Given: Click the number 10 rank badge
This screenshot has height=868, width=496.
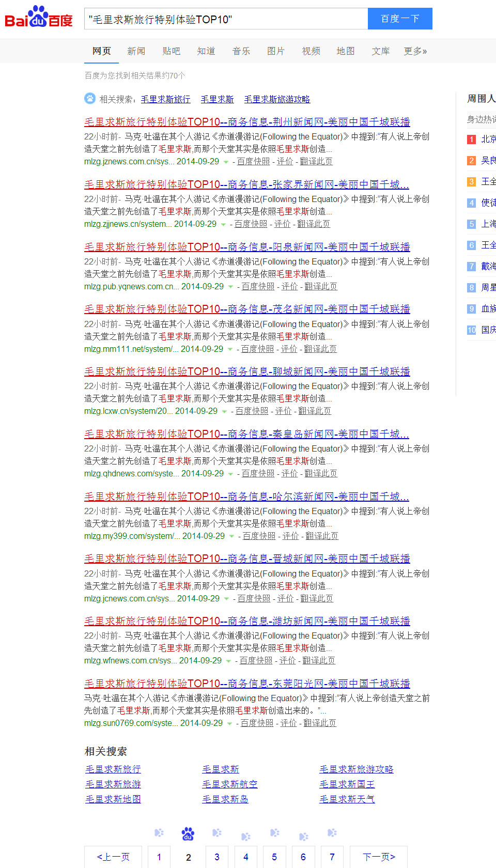Looking at the screenshot, I should coord(471,330).
